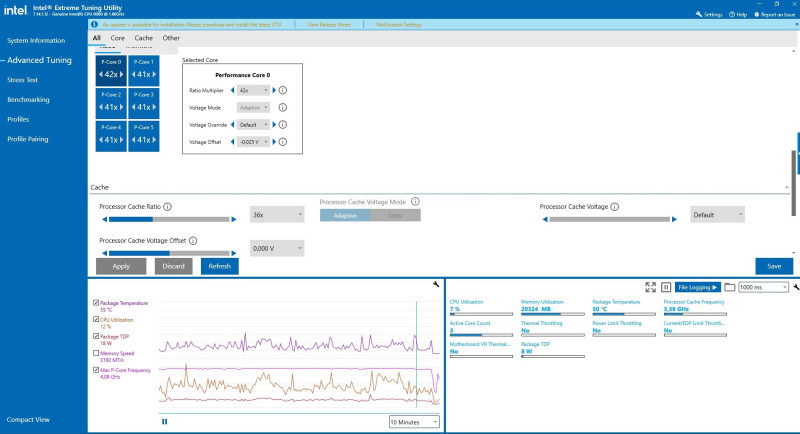Image resolution: width=800 pixels, height=434 pixels.
Task: Collapse the Cache section
Action: click(x=787, y=187)
